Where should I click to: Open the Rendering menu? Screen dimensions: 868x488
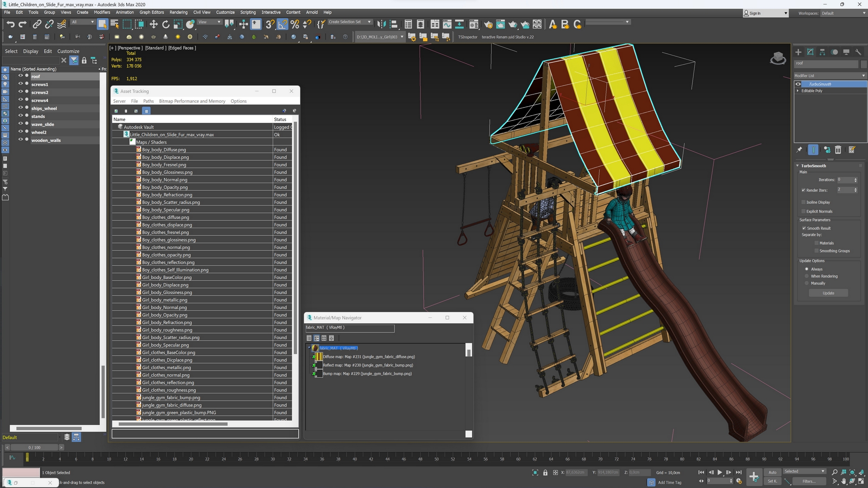[179, 13]
